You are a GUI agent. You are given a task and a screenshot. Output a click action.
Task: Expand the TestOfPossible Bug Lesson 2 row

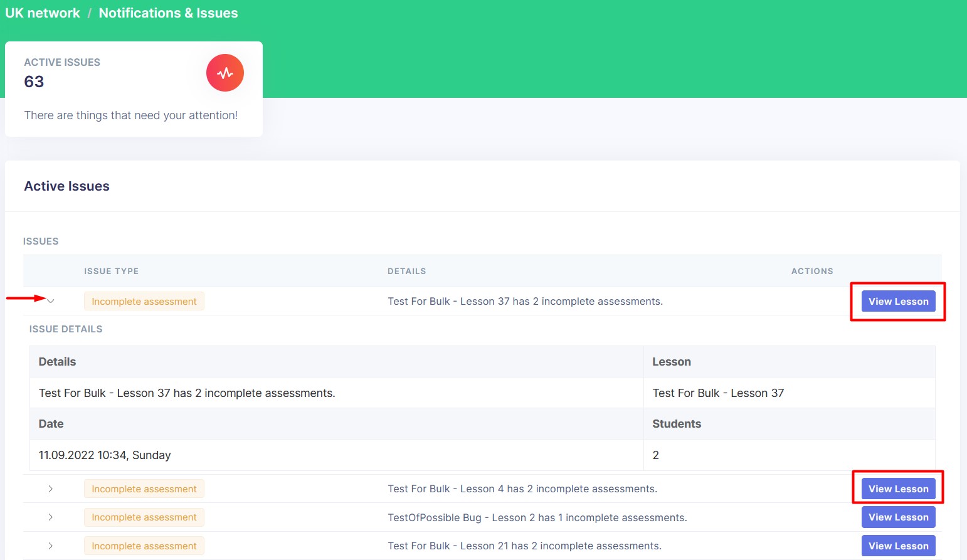coord(51,517)
